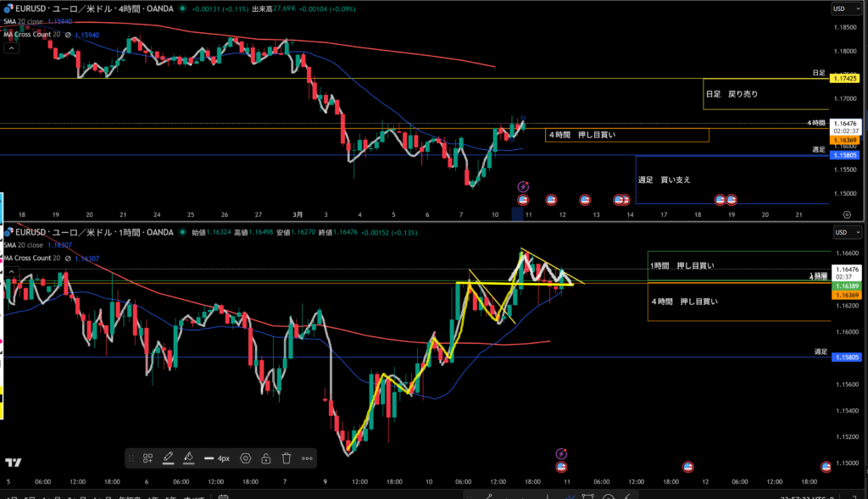This screenshot has width=868, height=499.
Task: Select the line color pencil tool
Action: (x=168, y=458)
